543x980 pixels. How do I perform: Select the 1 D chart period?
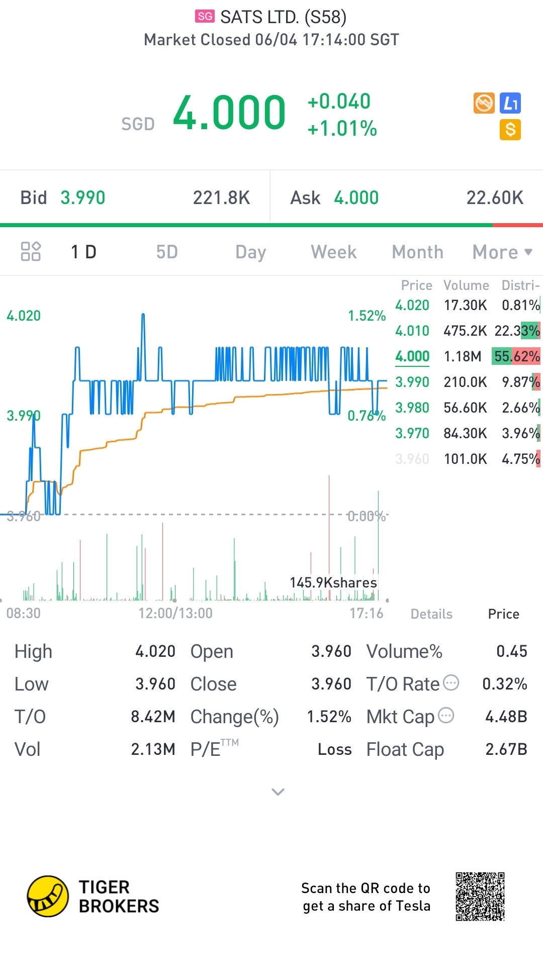coord(83,252)
